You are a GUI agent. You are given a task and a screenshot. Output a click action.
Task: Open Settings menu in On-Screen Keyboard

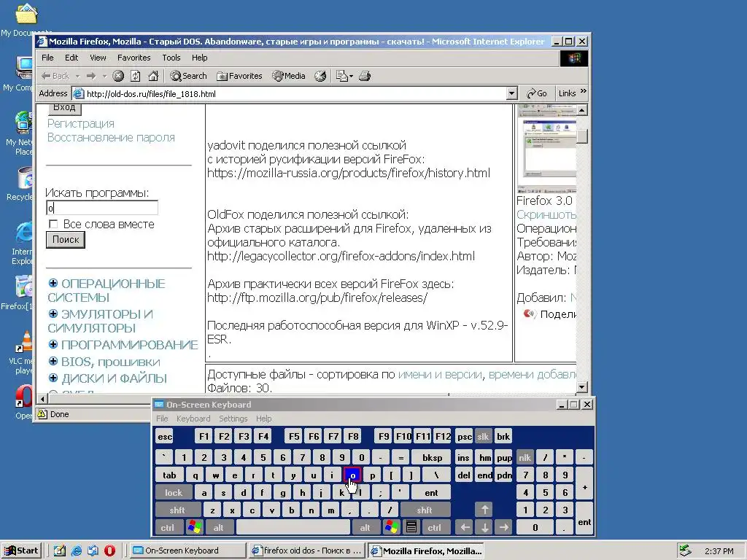233,419
